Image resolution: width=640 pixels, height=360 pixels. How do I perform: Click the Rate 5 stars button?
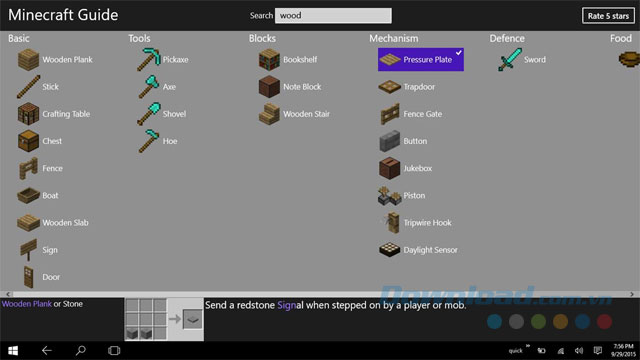(x=608, y=16)
